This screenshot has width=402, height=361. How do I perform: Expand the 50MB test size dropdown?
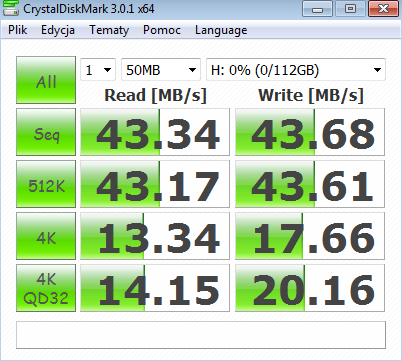click(161, 70)
